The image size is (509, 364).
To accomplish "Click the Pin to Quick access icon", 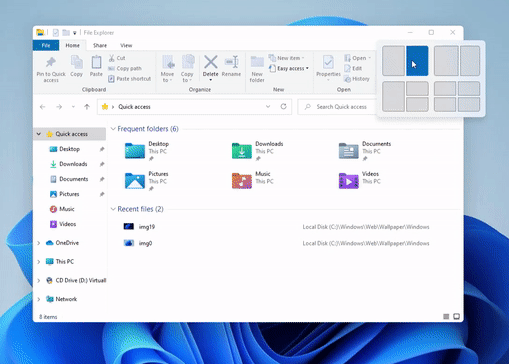I will point(51,62).
